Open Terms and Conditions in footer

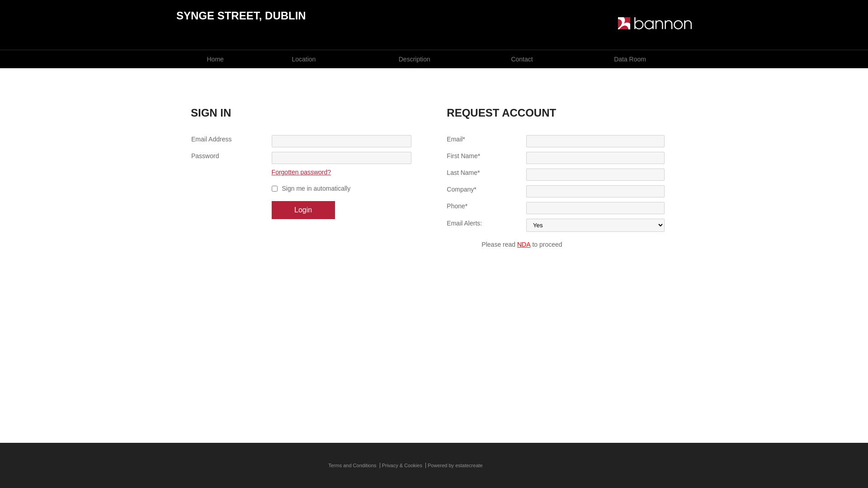pyautogui.click(x=352, y=465)
